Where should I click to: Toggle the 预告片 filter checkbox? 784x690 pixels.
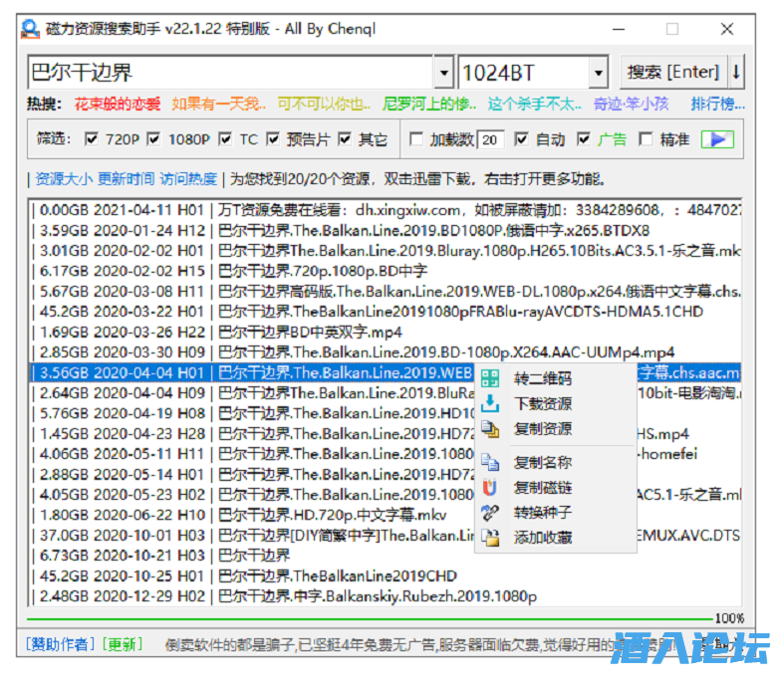[273, 139]
